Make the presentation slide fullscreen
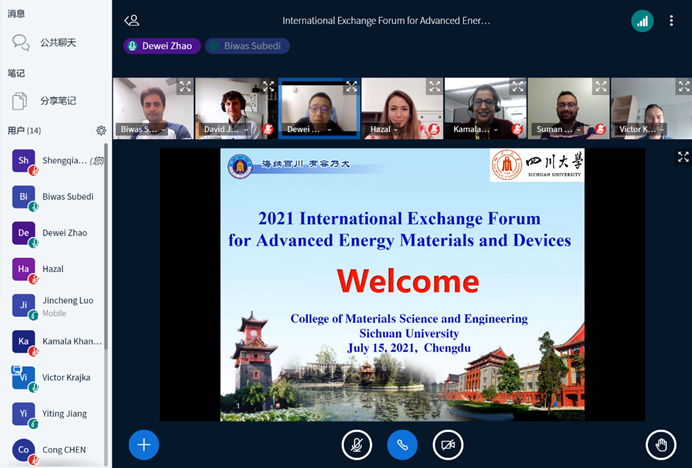692x468 pixels. 683,157
